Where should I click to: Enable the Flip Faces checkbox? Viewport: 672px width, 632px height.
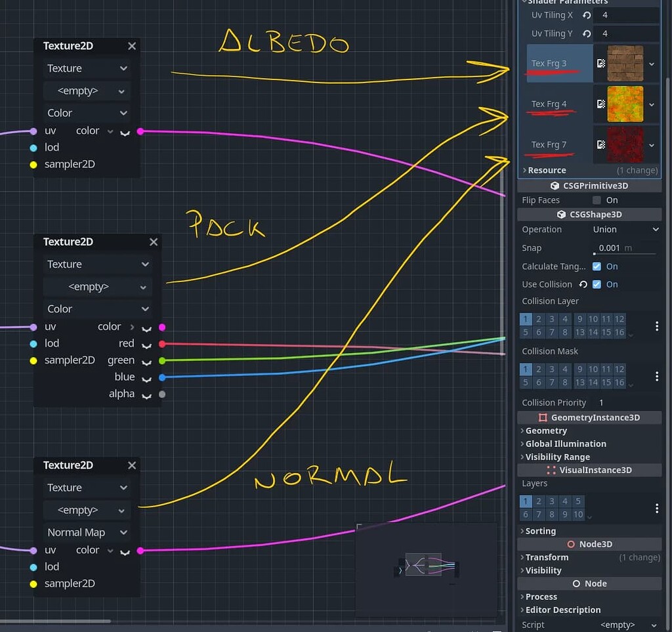pos(597,200)
